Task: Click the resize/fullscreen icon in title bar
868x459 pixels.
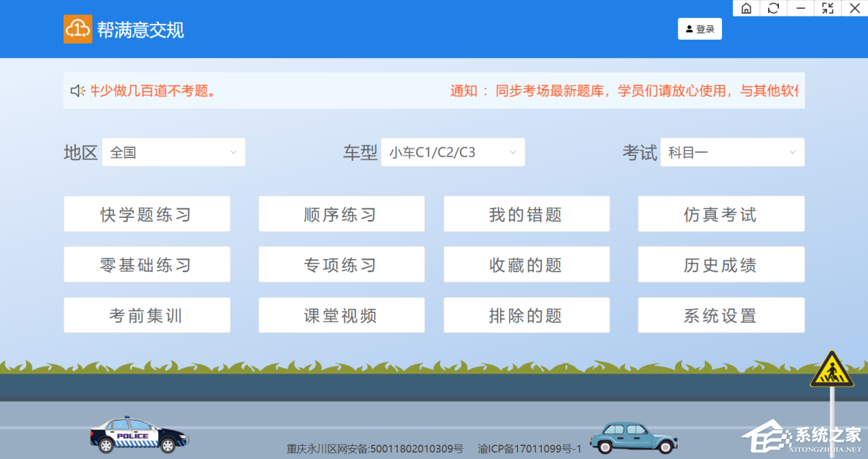Action: [x=827, y=8]
